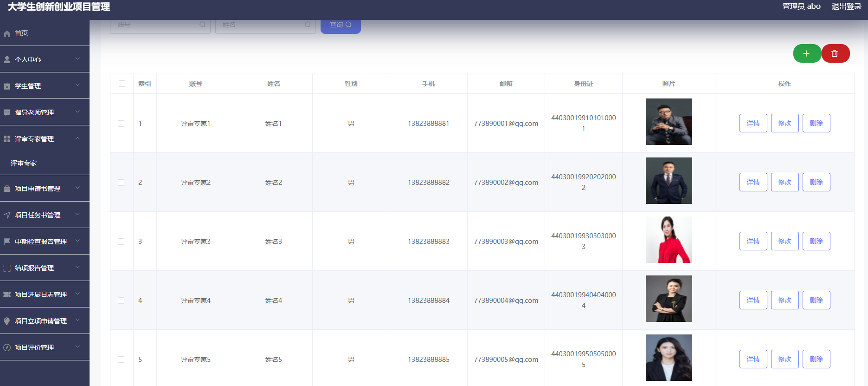This screenshot has height=386, width=868.
Task: Check the box for row 评审专家5
Action: click(x=121, y=360)
